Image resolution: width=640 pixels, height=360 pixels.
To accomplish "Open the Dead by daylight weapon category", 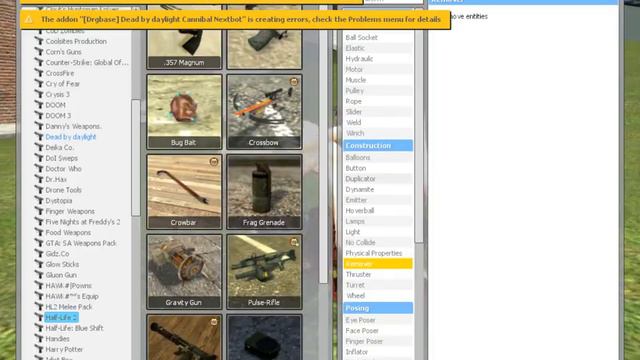I will pyautogui.click(x=71, y=137).
